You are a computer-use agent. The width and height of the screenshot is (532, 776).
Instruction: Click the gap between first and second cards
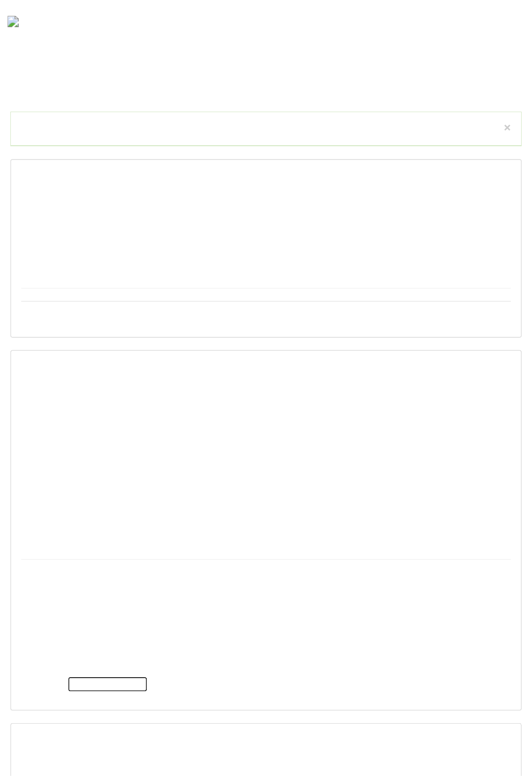point(266,344)
